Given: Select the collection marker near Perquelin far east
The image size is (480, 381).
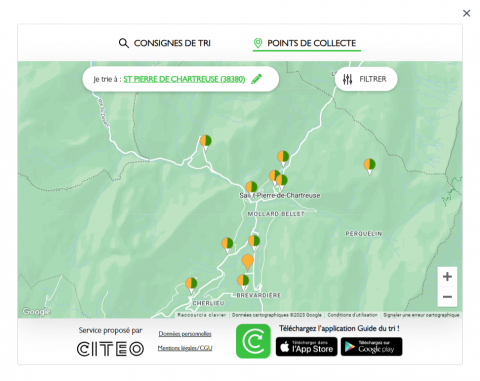Looking at the screenshot, I should [x=369, y=167].
